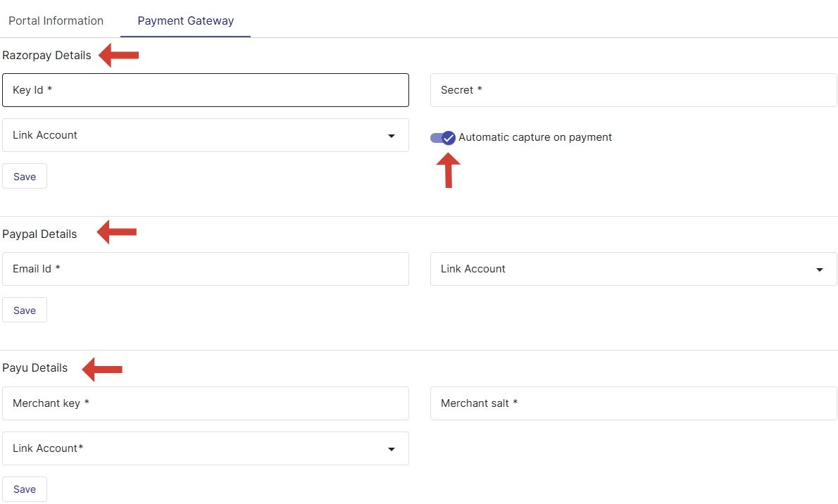Focus the Razorpay Key Id field

(x=206, y=90)
